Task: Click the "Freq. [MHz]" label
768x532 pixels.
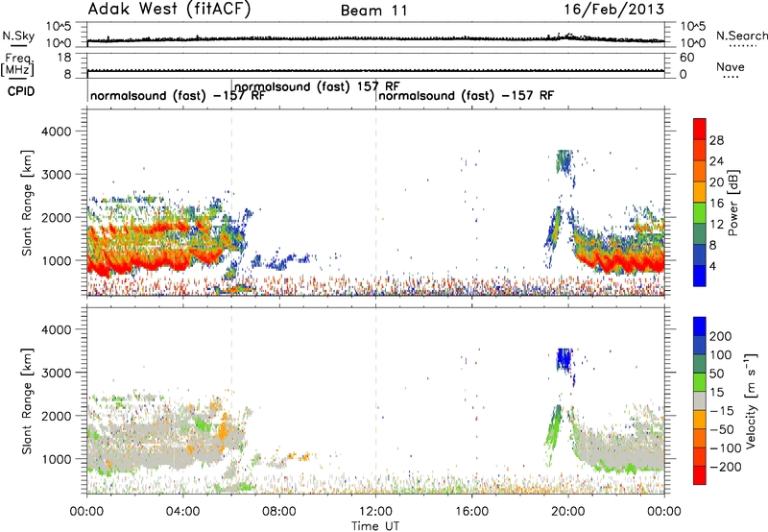Action: 18,65
